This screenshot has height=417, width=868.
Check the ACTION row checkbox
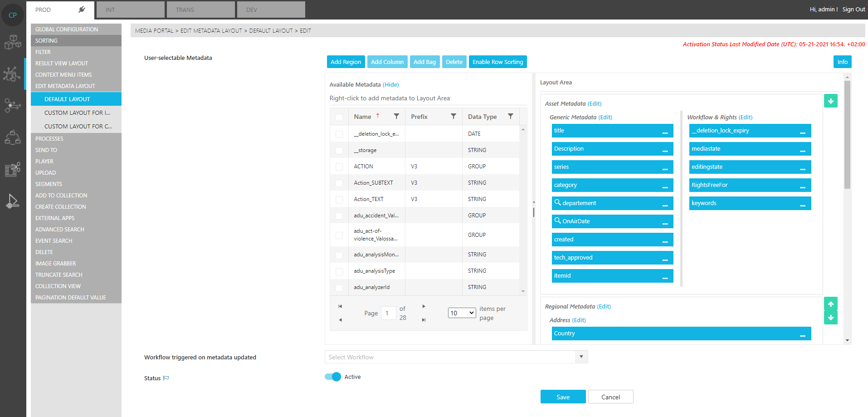339,167
